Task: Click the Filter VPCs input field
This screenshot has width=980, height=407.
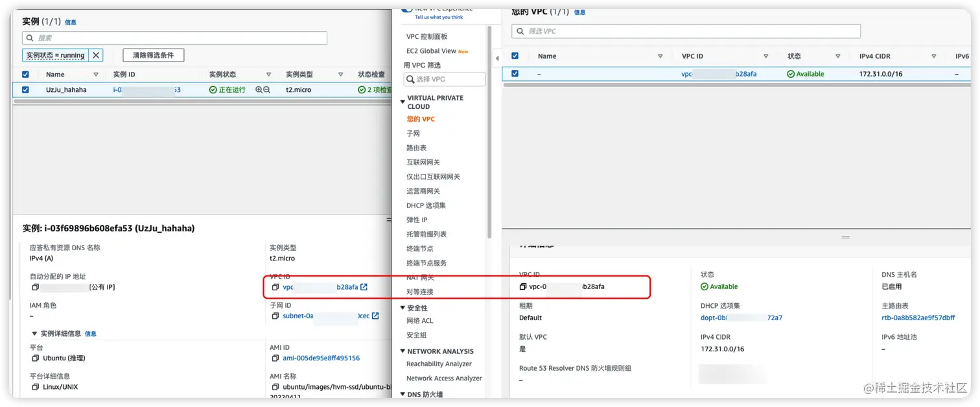Action: coord(686,31)
